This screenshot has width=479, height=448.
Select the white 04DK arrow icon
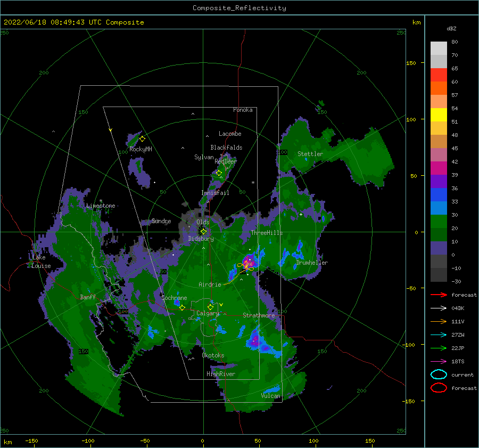[x=439, y=308]
